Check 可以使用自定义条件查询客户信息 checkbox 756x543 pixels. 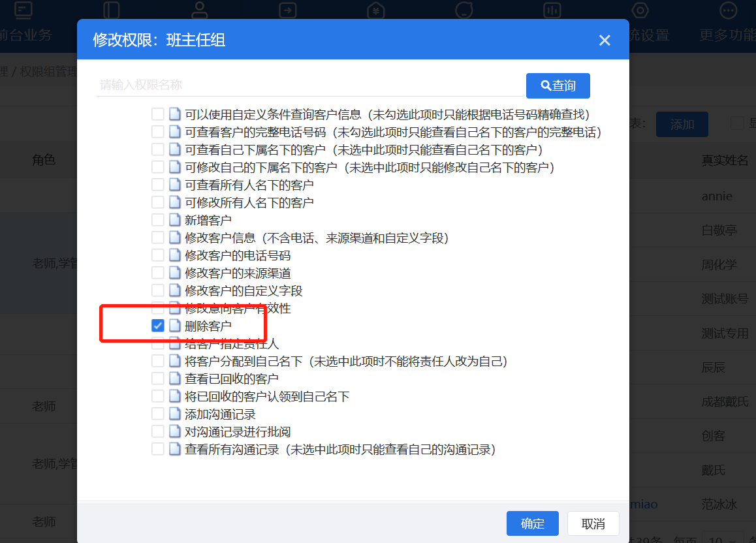(x=157, y=114)
